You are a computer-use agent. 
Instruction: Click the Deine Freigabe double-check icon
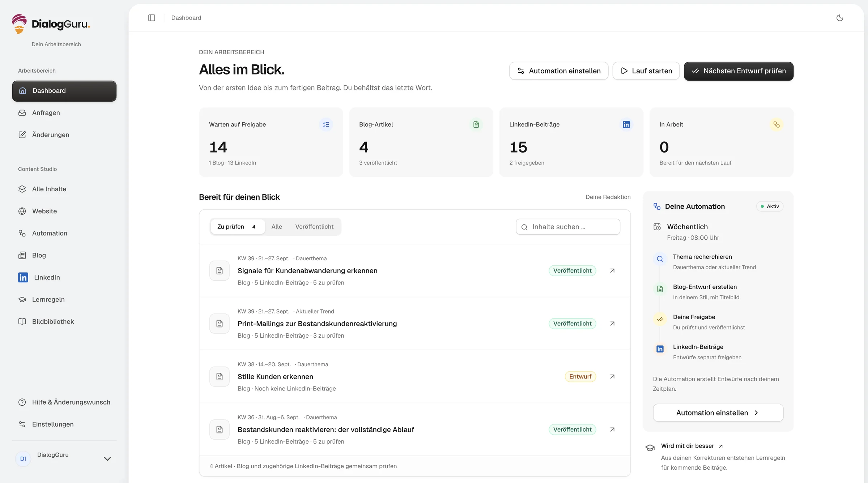[x=660, y=319]
